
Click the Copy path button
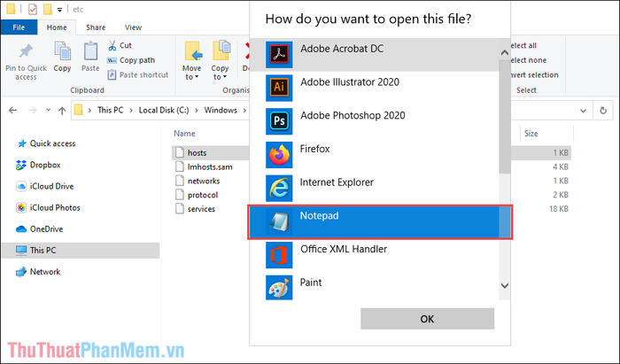(131, 60)
